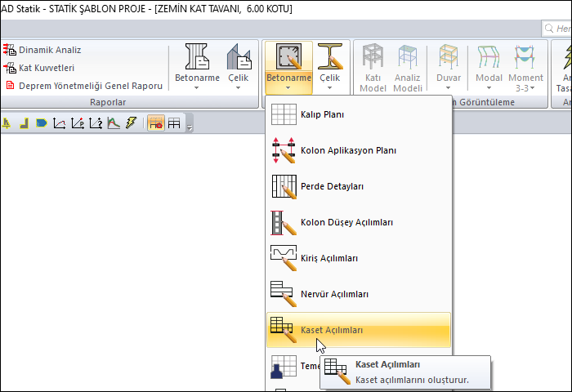
Task: Click the black grid table toolbar icon
Action: [174, 123]
